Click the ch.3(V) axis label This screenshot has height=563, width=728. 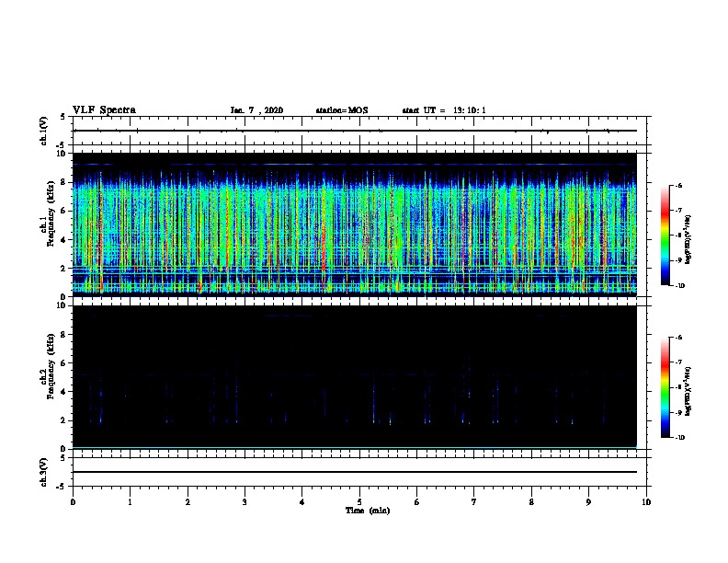43,472
